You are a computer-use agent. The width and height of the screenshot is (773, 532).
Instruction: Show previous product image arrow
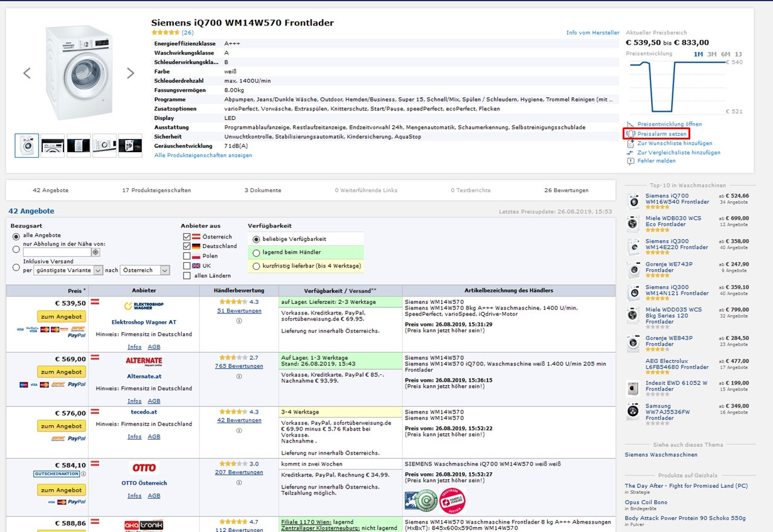[x=27, y=73]
